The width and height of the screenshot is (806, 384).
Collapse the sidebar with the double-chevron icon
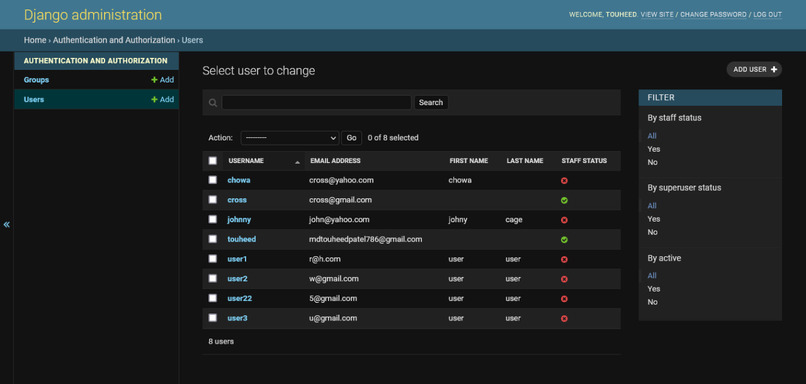pos(7,224)
